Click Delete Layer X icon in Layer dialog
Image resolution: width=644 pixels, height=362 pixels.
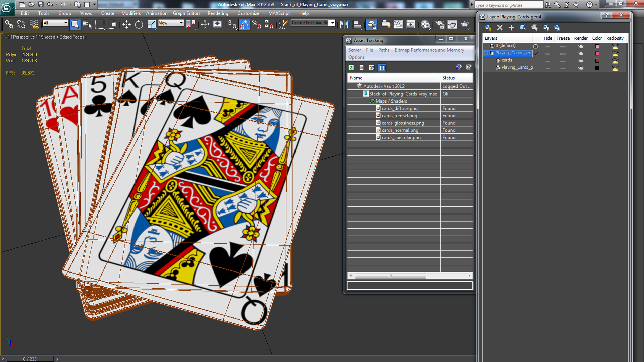pos(500,27)
